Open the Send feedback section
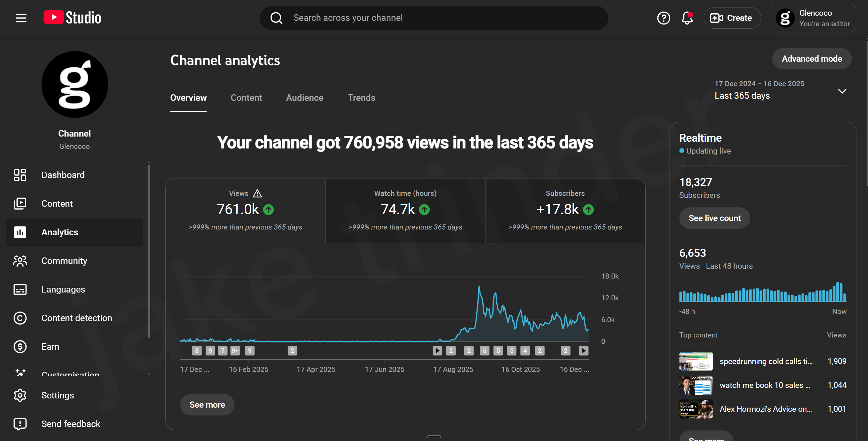 [70, 424]
